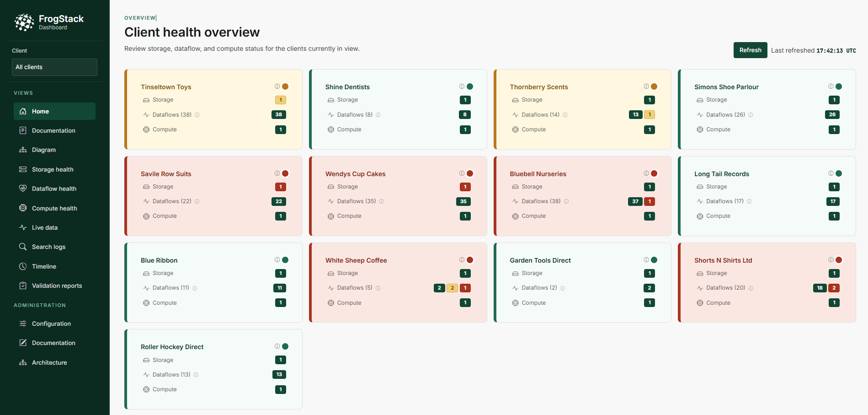Open Wendys Cup Cakes card title
Screen dimensions: 868x415
tap(355, 174)
